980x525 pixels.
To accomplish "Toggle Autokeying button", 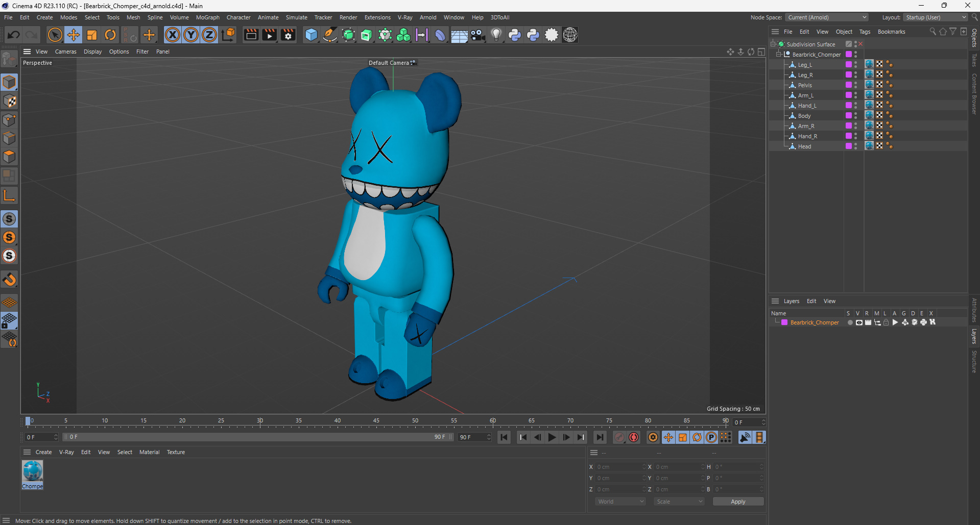I will click(634, 437).
